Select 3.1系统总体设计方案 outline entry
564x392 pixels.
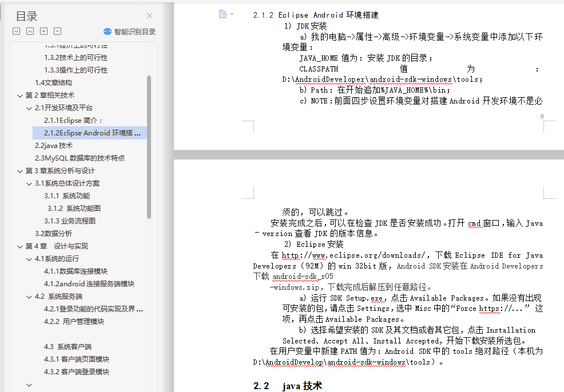tap(67, 183)
